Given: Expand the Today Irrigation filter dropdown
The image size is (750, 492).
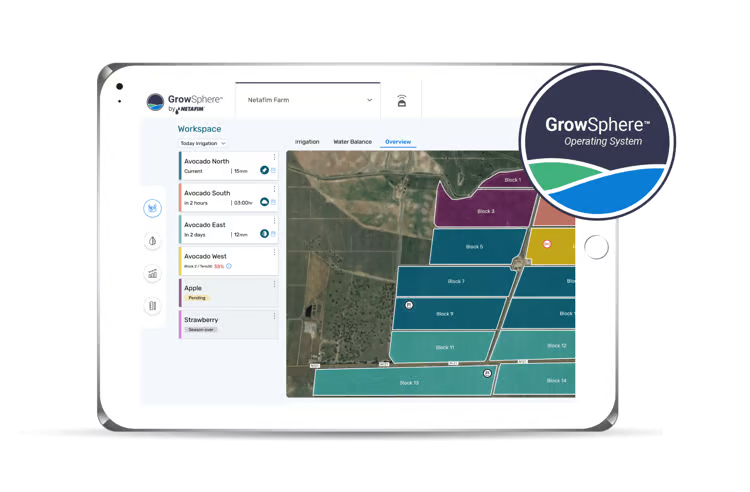Looking at the screenshot, I should [203, 143].
